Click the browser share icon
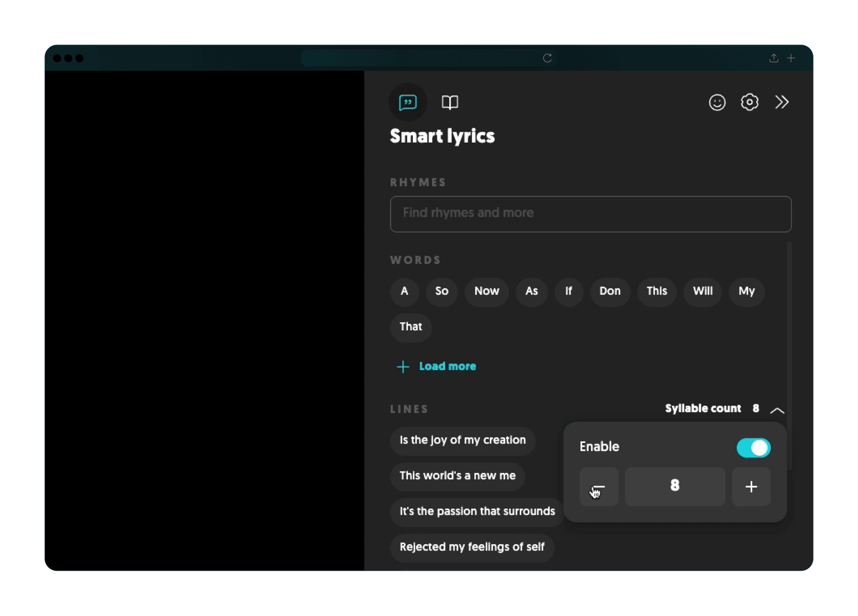This screenshot has width=858, height=616. click(773, 58)
